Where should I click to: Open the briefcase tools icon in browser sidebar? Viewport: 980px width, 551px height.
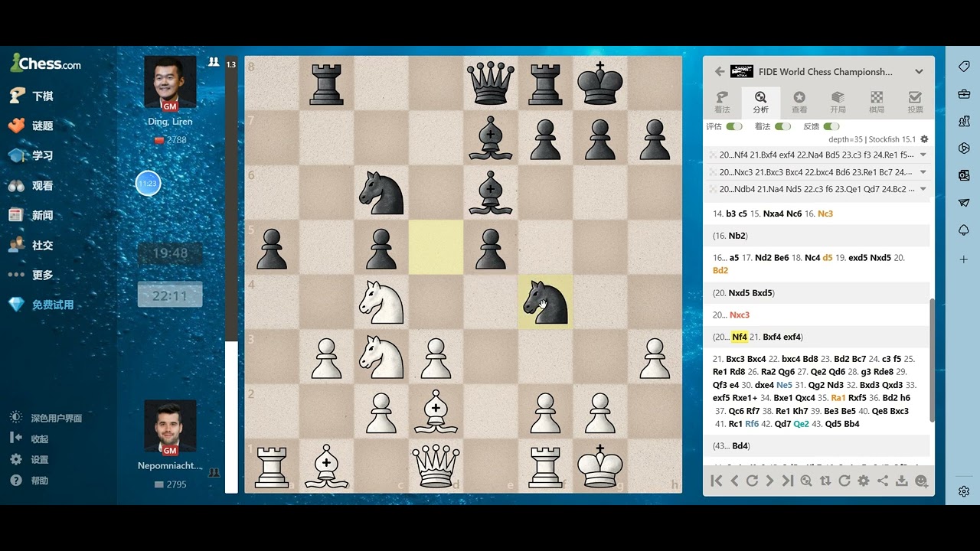tap(964, 94)
